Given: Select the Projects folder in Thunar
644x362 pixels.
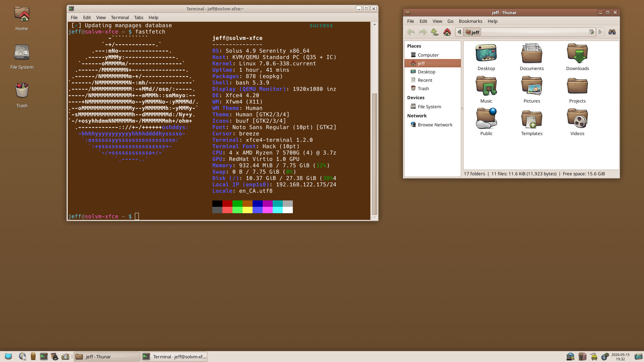Looking at the screenshot, I should point(577,89).
